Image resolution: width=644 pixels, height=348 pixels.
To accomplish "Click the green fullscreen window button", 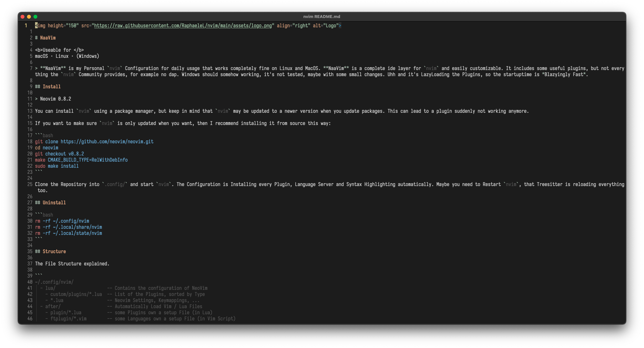I will click(x=35, y=17).
